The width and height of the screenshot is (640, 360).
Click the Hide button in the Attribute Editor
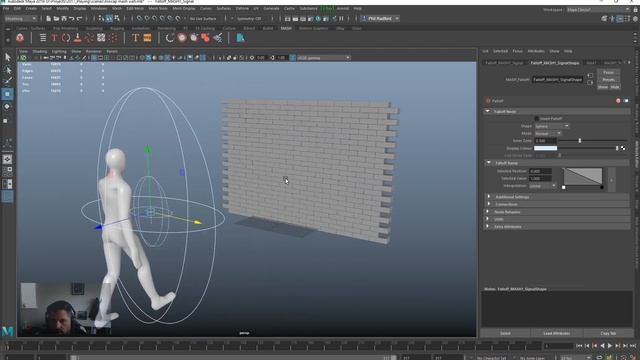point(615,87)
